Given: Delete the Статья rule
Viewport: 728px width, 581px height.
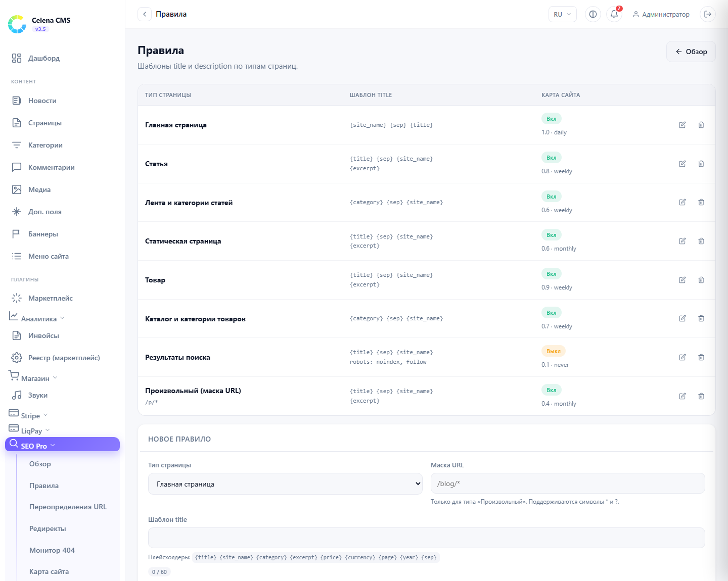Looking at the screenshot, I should click(x=701, y=164).
